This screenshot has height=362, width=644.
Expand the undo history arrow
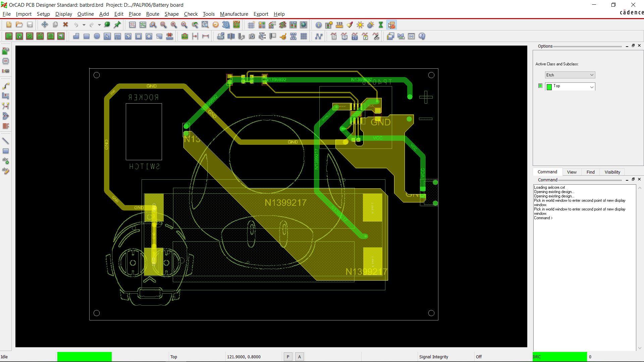click(x=84, y=25)
